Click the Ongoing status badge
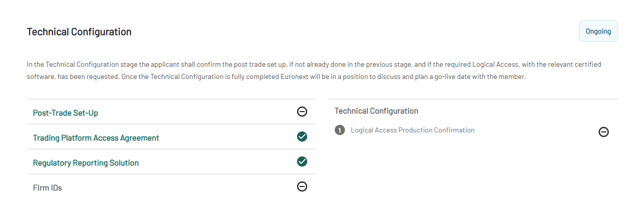This screenshot has width=644, height=215. pos(598,31)
